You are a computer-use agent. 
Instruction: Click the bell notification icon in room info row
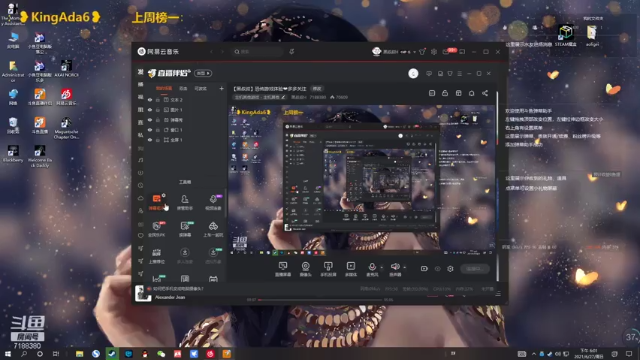coord(471,93)
